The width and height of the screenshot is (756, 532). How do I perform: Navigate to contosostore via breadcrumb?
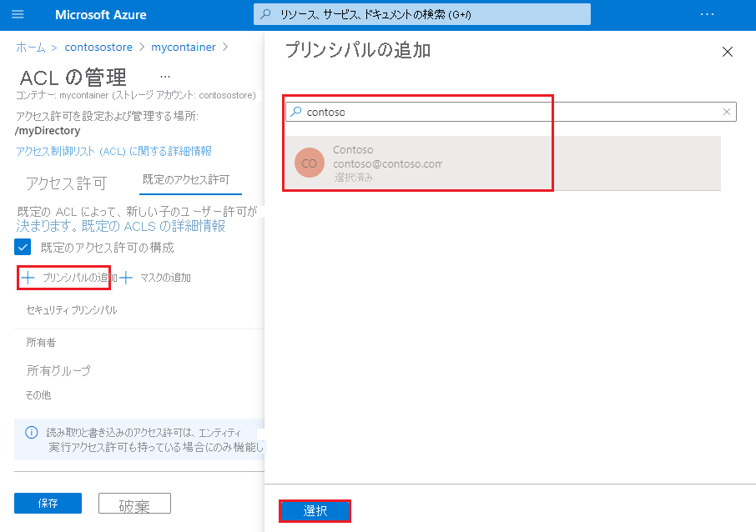click(x=98, y=48)
